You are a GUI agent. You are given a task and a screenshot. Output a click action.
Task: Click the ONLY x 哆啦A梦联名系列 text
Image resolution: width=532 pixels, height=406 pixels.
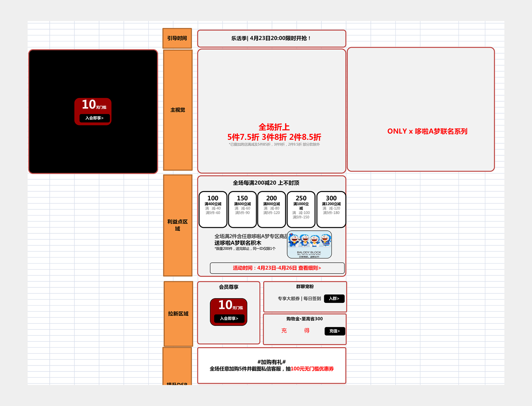[x=427, y=131]
